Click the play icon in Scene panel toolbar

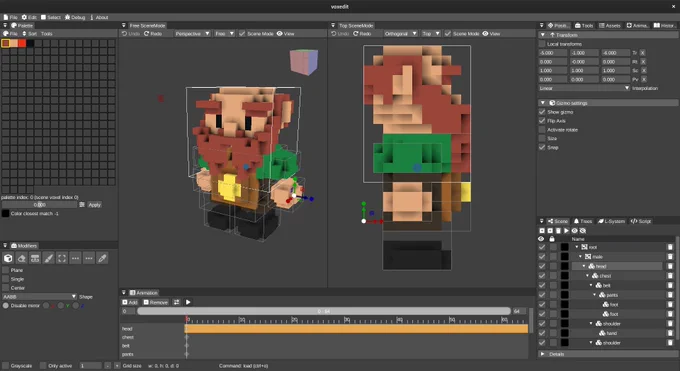coord(566,230)
